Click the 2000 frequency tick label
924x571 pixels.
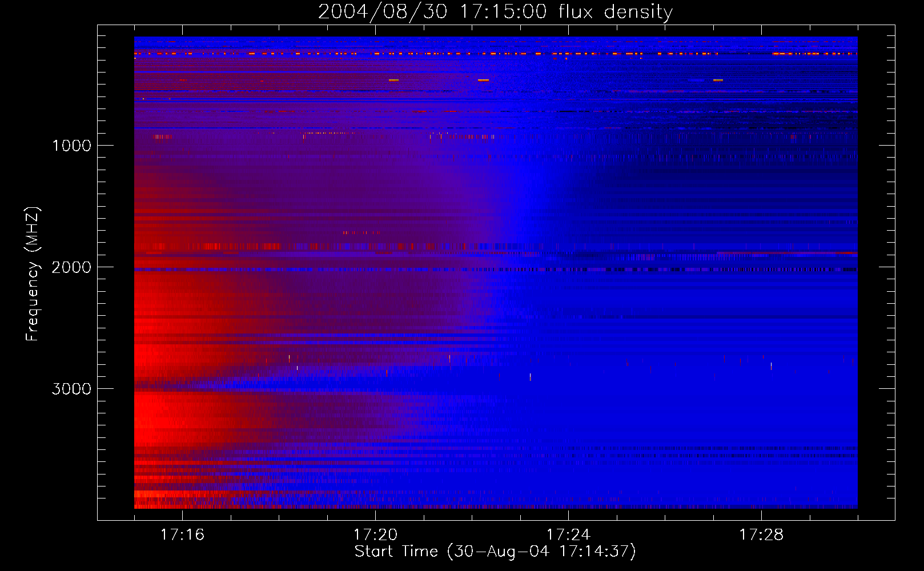click(x=71, y=267)
